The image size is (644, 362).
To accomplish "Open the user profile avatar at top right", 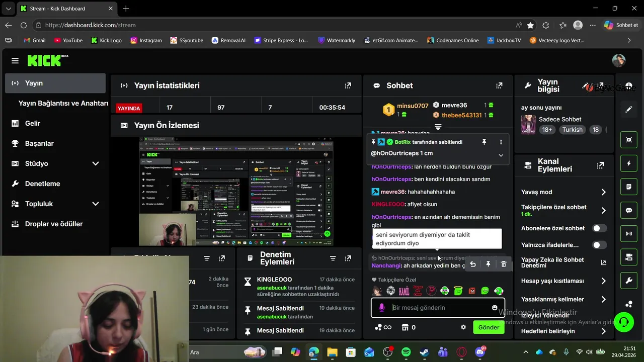I will coord(619,60).
